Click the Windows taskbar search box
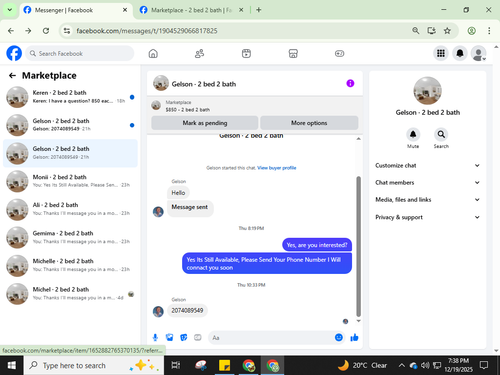This screenshot has height=375, width=500. pos(94,365)
